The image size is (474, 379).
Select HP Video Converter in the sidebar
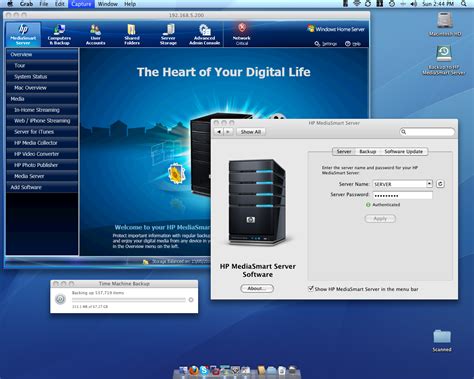[42, 154]
